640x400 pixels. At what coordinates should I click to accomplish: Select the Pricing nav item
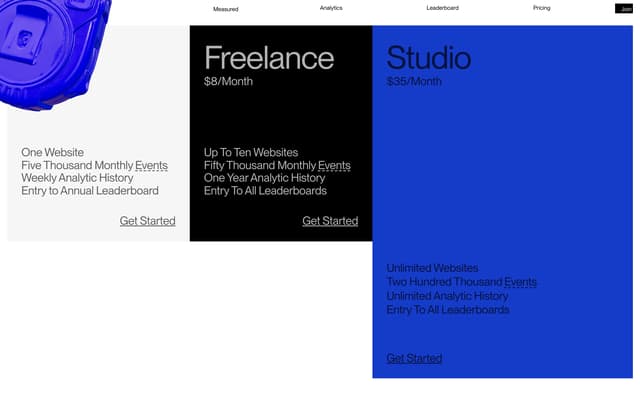[x=542, y=8]
